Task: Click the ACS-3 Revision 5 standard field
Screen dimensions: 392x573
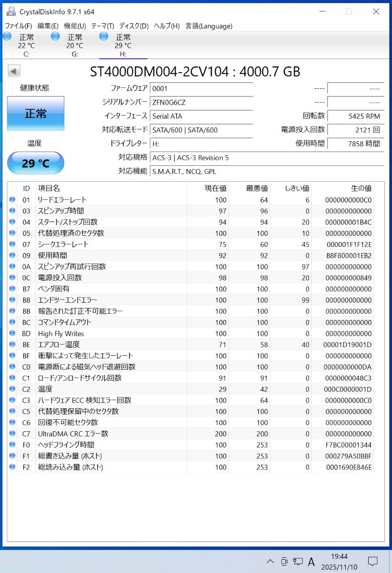Action: pyautogui.click(x=267, y=158)
